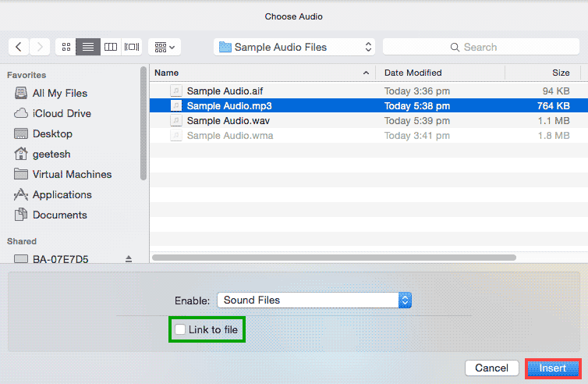Click the Sample Audio.mp3 file icon
The height and width of the screenshot is (384, 588).
click(176, 106)
